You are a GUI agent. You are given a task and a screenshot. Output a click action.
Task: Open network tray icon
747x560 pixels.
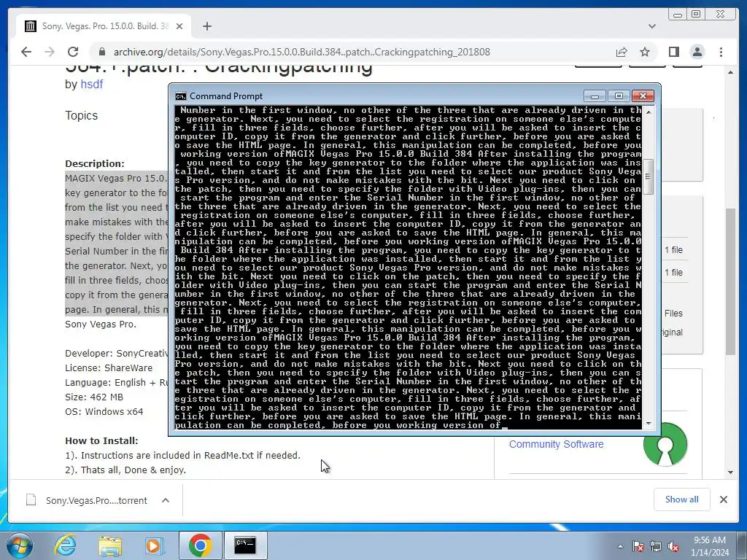click(x=656, y=547)
